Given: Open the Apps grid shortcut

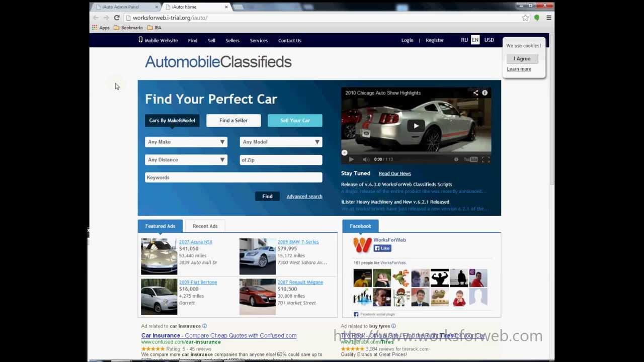Looking at the screenshot, I should [101, 28].
